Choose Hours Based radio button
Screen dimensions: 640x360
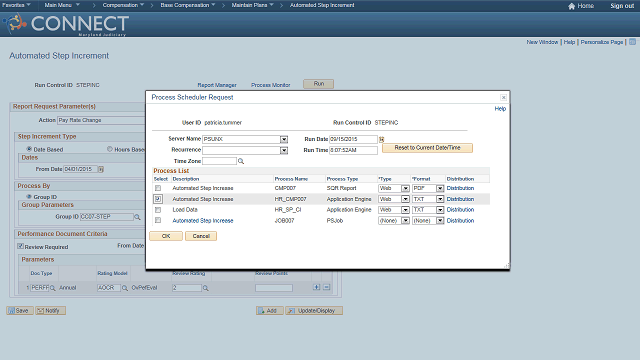pyautogui.click(x=110, y=149)
